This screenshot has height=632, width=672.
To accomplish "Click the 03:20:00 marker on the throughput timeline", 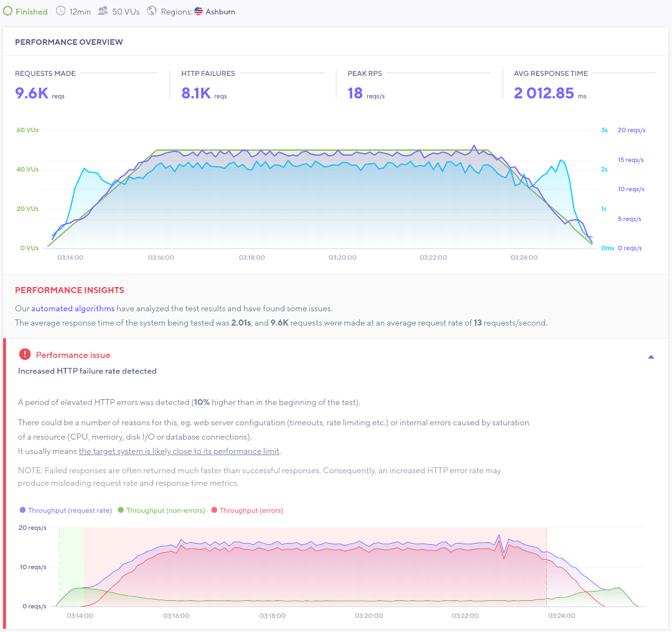I will [x=368, y=615].
